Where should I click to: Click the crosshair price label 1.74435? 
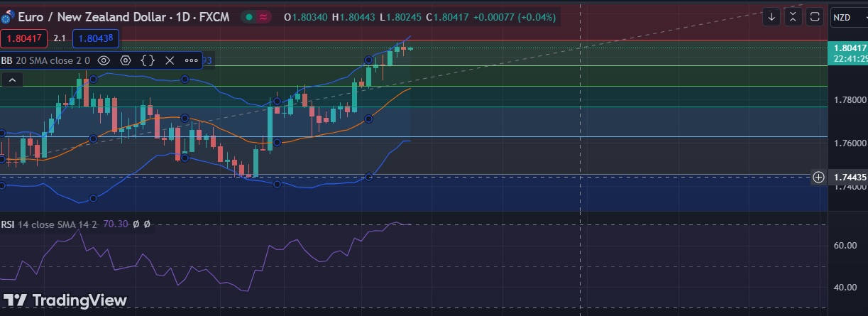[x=850, y=177]
